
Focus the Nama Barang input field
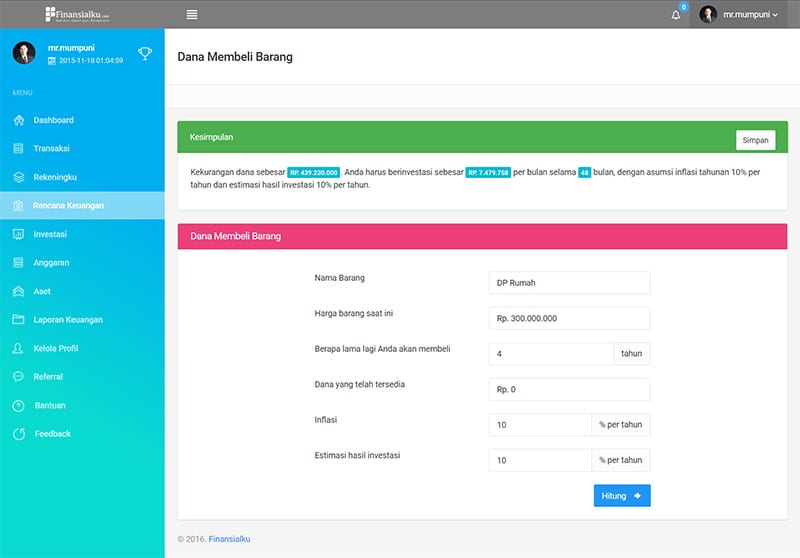[x=569, y=283]
